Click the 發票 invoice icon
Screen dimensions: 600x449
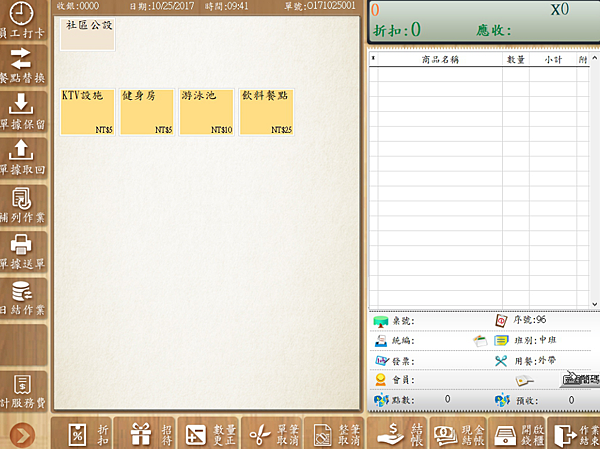pos(382,360)
